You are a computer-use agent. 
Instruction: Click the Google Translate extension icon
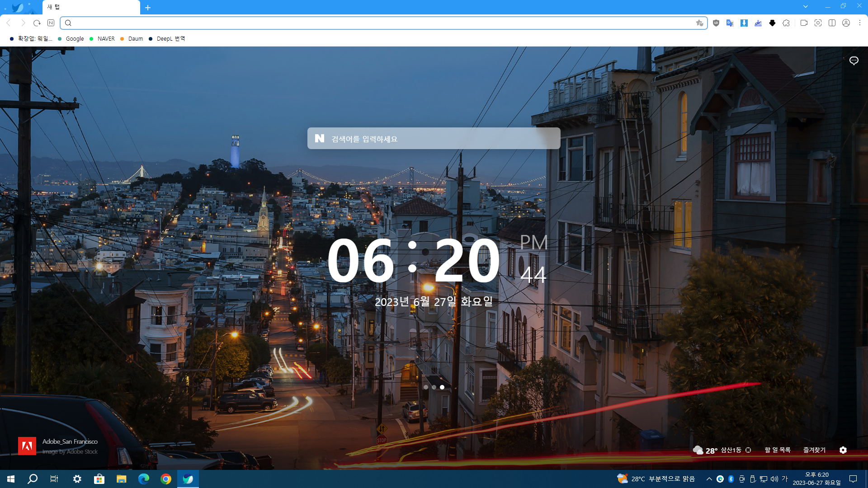[x=730, y=23]
